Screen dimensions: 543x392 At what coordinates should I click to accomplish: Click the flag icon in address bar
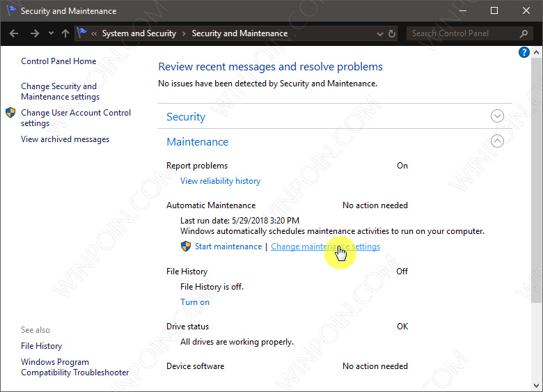point(81,33)
